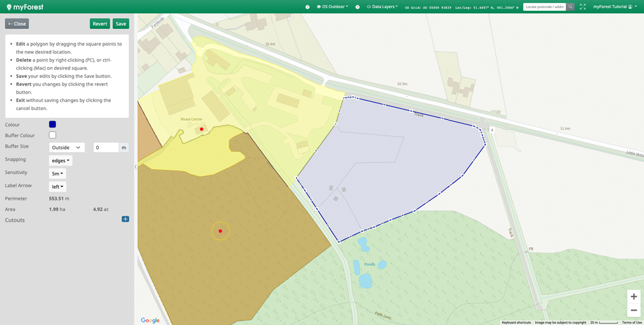Viewport: 644px width, 325px height.
Task: Collapse the side panel using edge handle
Action: [136, 167]
